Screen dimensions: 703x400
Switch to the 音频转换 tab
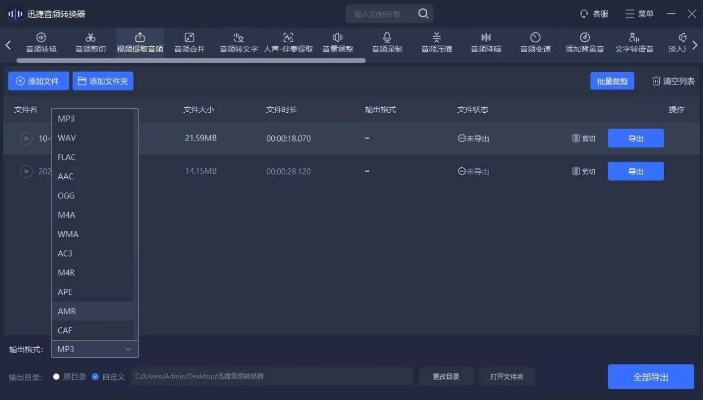pyautogui.click(x=41, y=42)
